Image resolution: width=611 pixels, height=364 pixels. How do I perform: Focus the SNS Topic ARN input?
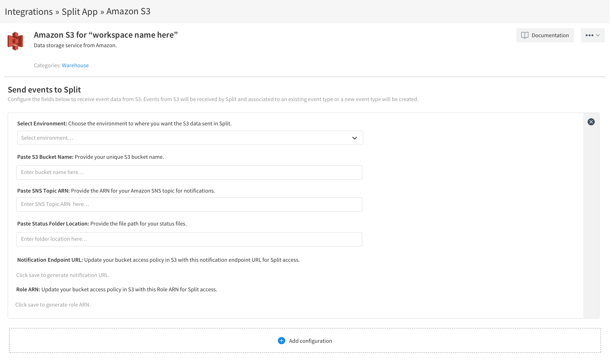[x=189, y=204]
